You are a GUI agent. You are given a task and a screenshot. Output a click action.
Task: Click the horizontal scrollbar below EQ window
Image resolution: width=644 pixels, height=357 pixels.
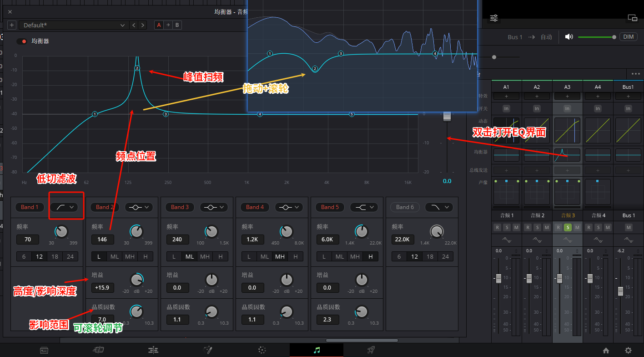pyautogui.click(x=362, y=340)
